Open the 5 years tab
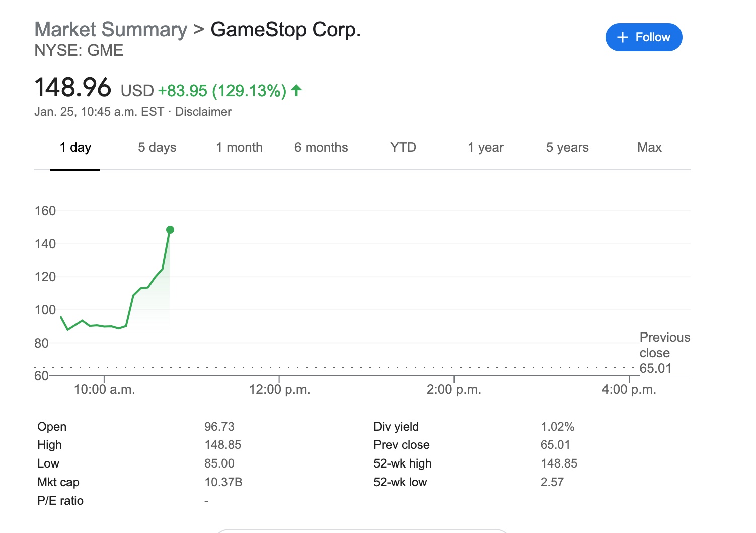756x533 pixels. [567, 148]
